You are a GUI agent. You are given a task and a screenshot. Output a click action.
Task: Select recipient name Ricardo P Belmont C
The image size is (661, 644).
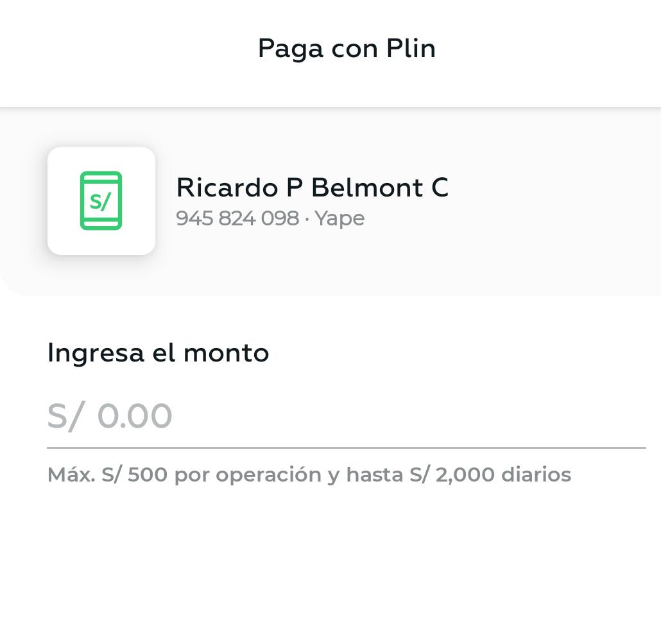coord(312,187)
